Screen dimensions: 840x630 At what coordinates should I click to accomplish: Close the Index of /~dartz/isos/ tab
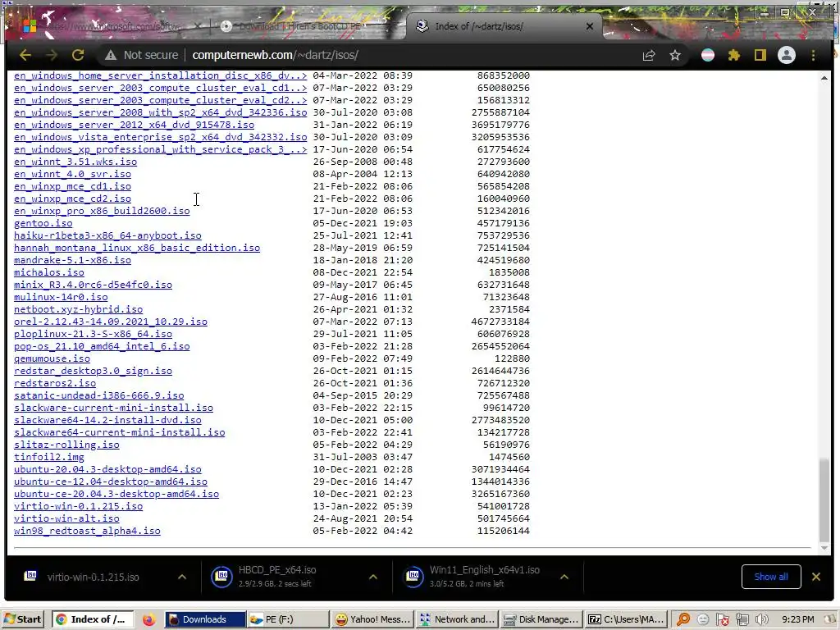click(590, 25)
